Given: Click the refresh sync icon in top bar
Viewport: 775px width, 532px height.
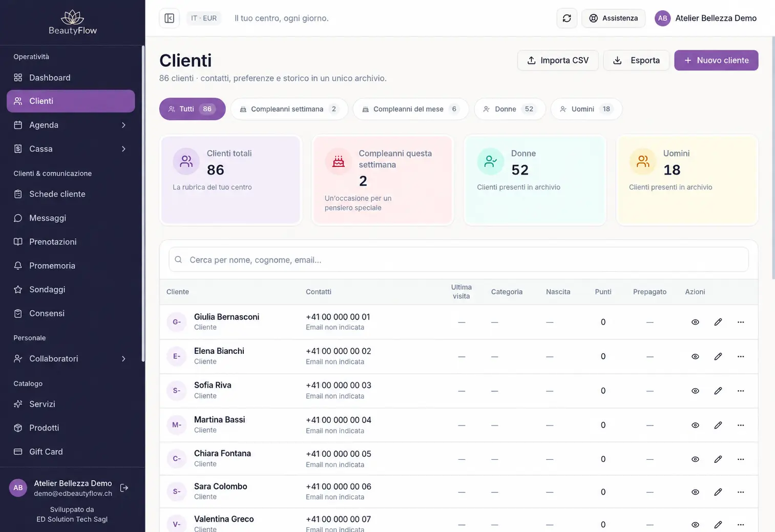Looking at the screenshot, I should click(567, 18).
